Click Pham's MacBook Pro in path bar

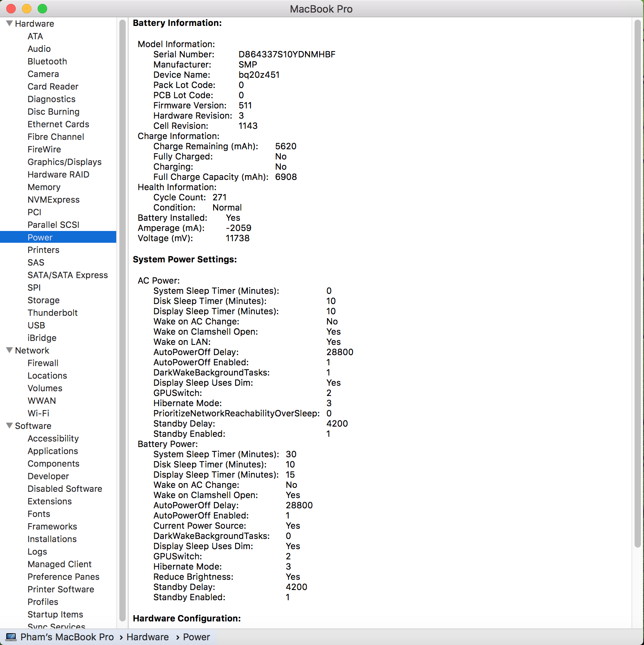click(x=67, y=637)
